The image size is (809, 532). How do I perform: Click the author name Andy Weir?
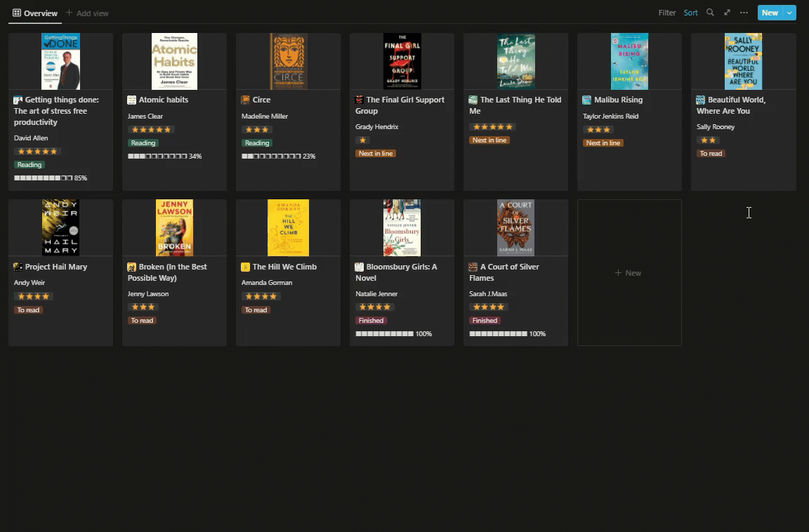click(x=29, y=283)
